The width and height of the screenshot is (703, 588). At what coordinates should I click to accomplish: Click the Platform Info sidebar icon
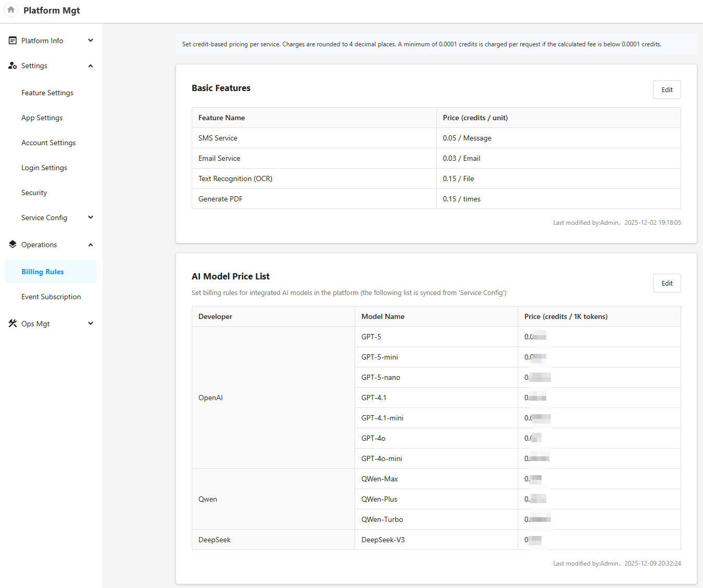pyautogui.click(x=12, y=41)
